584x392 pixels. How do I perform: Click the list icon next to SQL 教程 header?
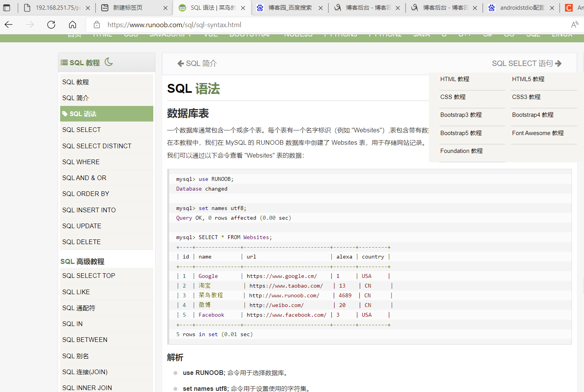[x=64, y=62]
